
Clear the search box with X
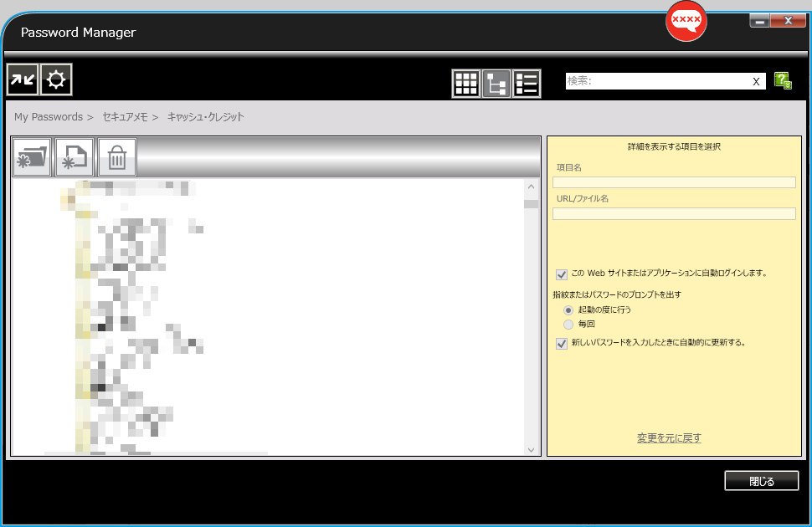pyautogui.click(x=756, y=81)
